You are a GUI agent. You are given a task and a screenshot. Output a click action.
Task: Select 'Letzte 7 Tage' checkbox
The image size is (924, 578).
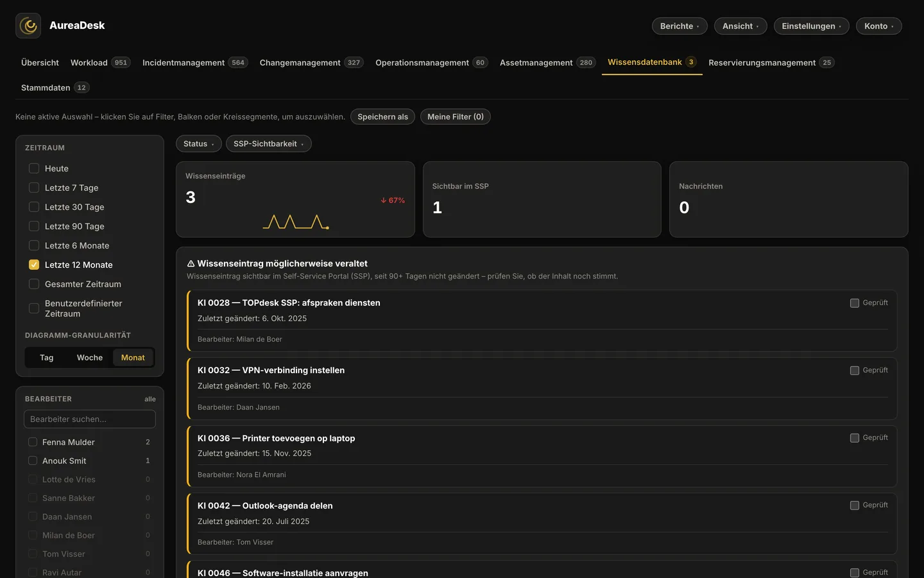pos(34,188)
